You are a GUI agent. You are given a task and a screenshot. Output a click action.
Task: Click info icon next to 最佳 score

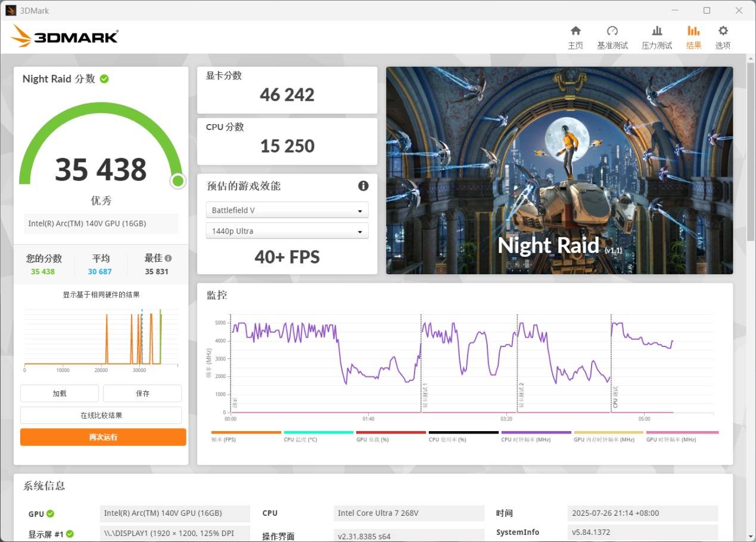(x=169, y=258)
